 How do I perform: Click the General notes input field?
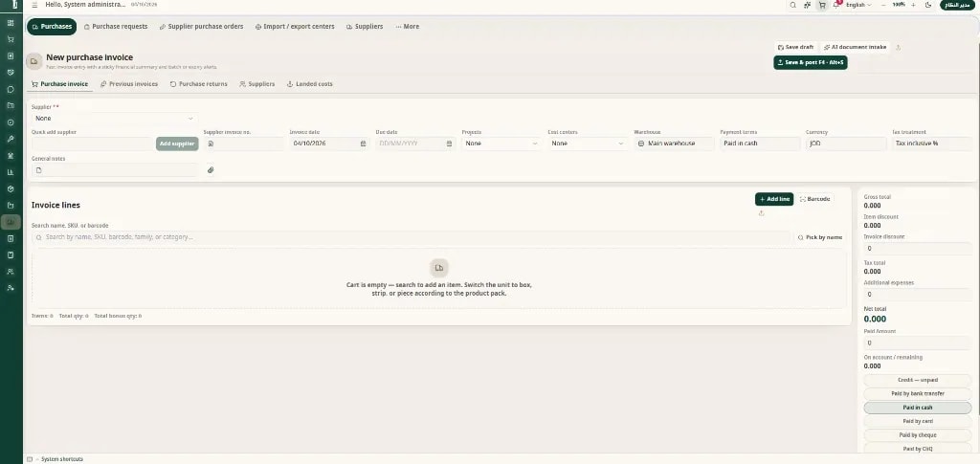pyautogui.click(x=115, y=170)
